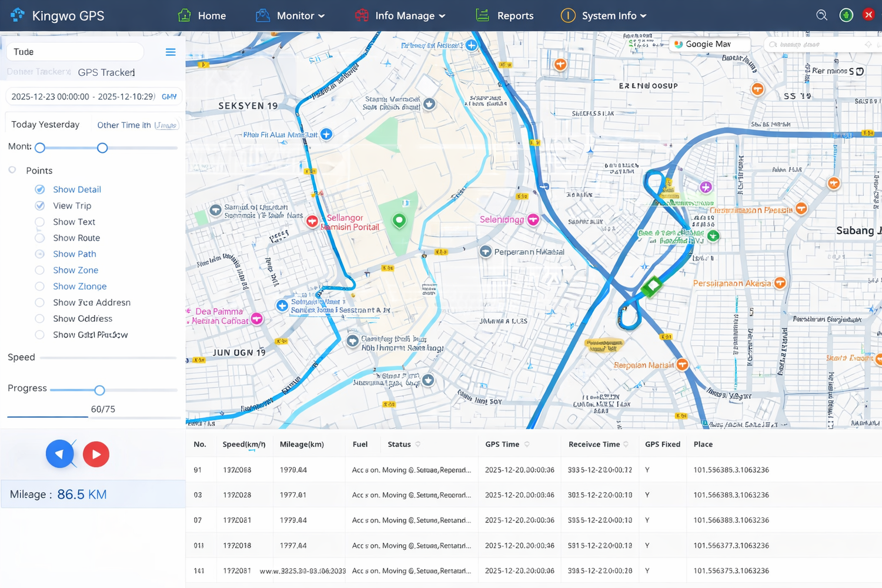Click the Kingwo GPS logo icon
This screenshot has width=882, height=588.
(18, 15)
